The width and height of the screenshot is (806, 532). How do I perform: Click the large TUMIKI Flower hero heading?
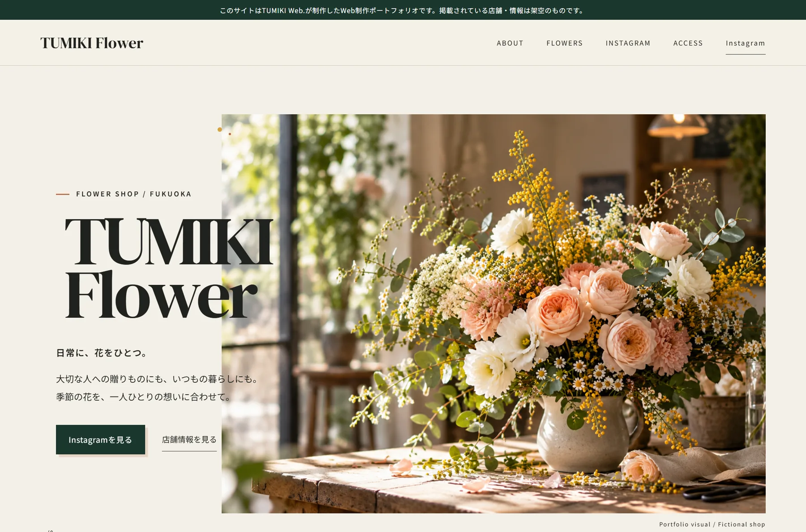coord(169,268)
